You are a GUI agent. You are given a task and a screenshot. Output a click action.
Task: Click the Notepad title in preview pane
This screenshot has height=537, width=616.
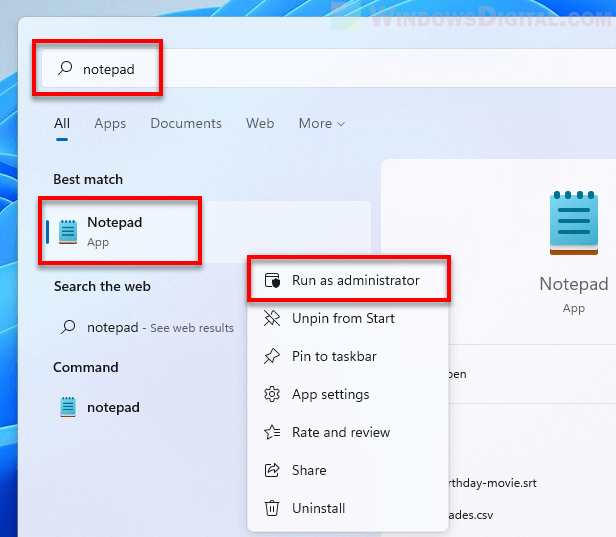pos(574,284)
